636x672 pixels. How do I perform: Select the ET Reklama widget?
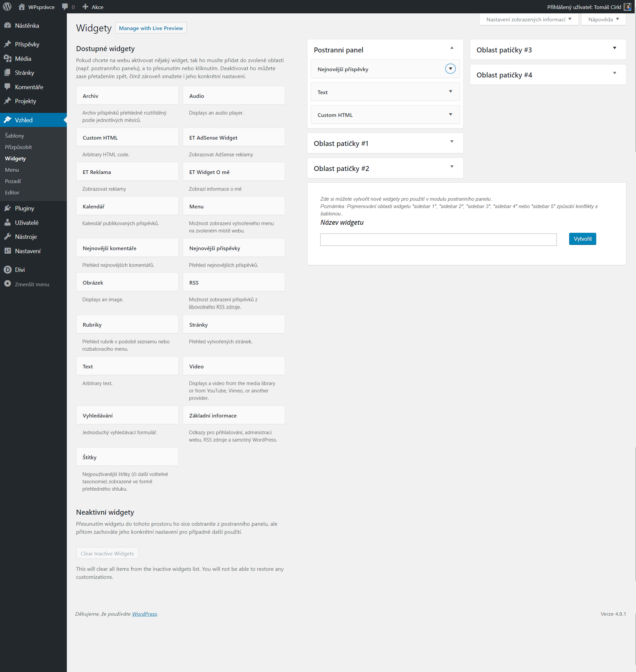(127, 172)
